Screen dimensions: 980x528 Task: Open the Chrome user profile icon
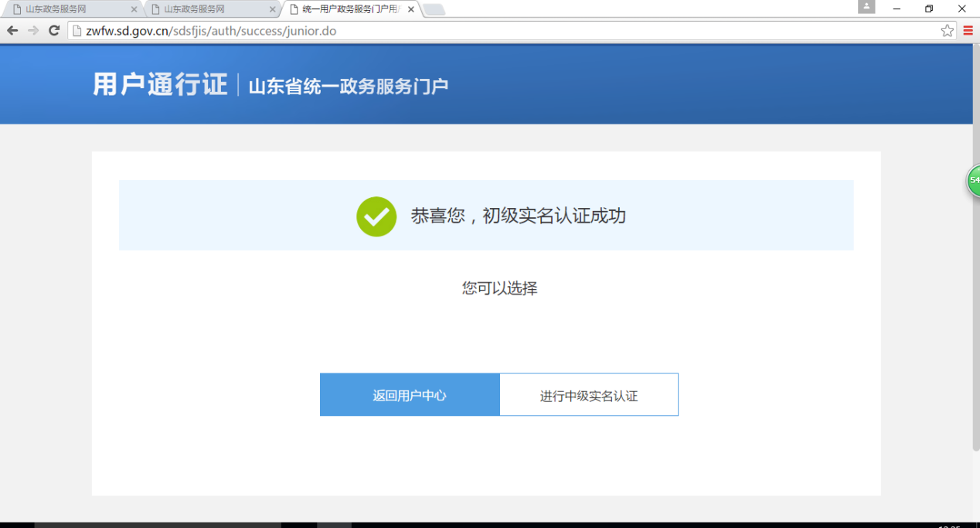[866, 7]
